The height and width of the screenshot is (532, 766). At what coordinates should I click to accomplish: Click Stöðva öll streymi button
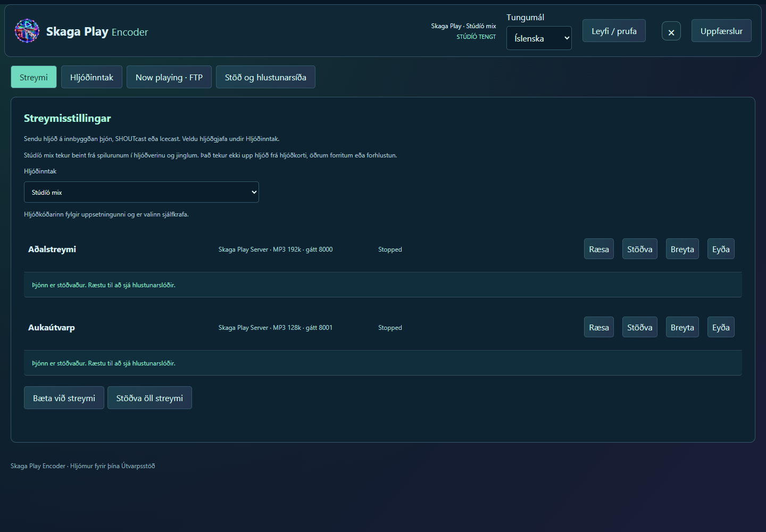click(149, 398)
